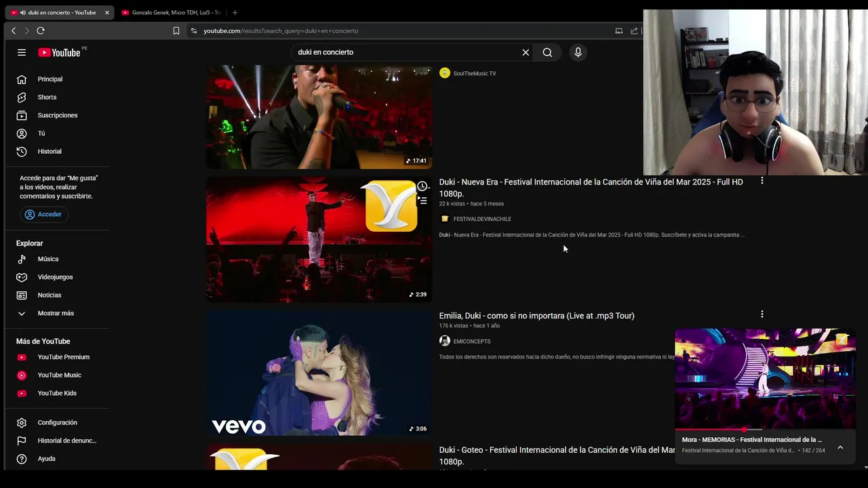Add Nueva Era video to queue
The height and width of the screenshot is (488, 868).
422,201
